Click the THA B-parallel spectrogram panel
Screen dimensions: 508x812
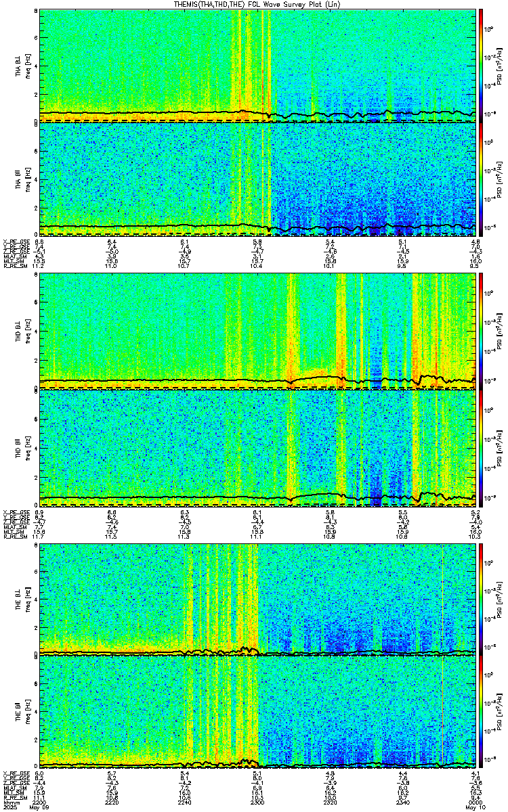point(257,179)
